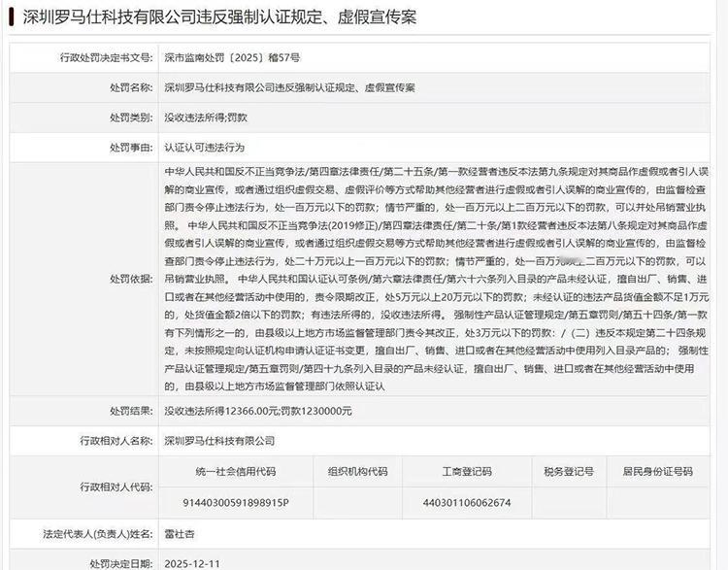728x570 pixels.
Task: Click the value 认证认可违法行为
Action: [x=204, y=148]
